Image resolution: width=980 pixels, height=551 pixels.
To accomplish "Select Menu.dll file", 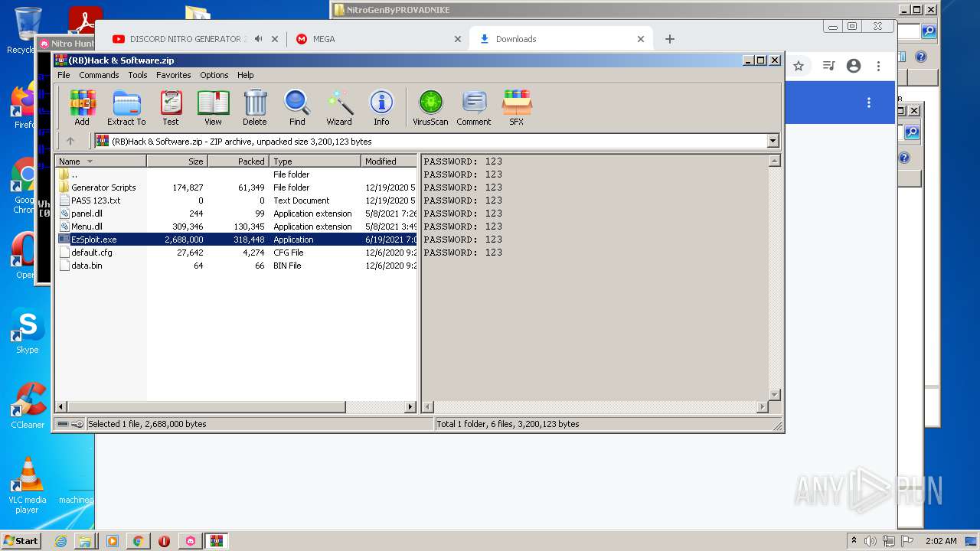I will [x=237, y=227].
